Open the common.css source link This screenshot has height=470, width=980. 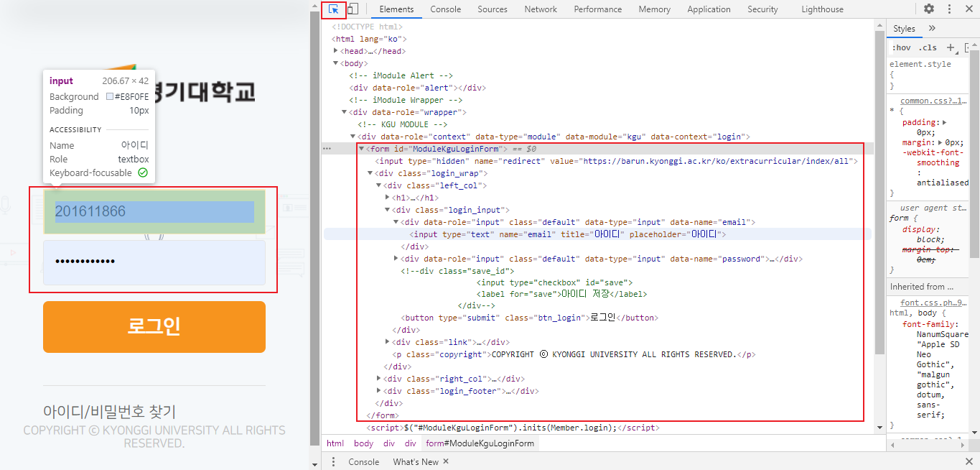click(934, 101)
